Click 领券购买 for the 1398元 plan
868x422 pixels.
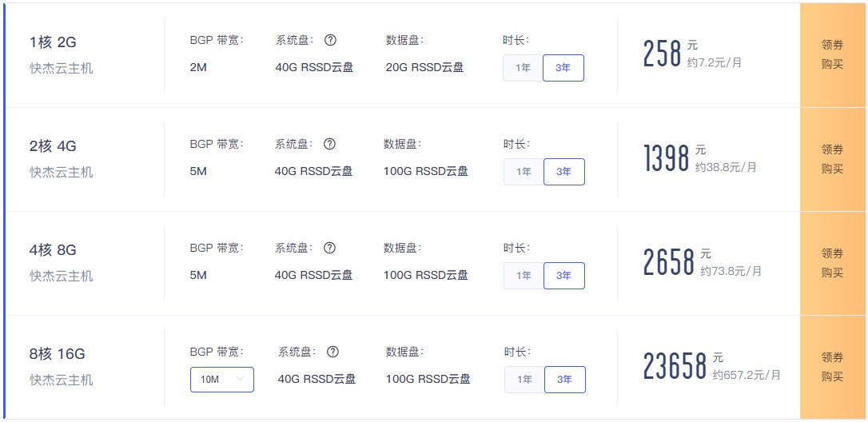point(832,159)
